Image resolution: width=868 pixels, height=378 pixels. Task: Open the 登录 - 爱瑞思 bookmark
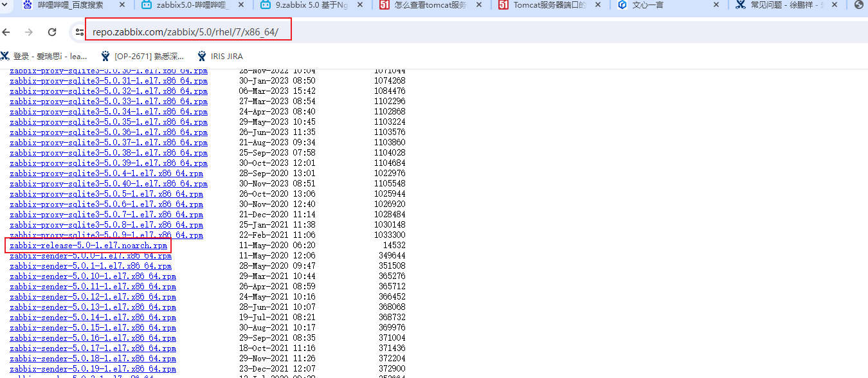(x=44, y=56)
